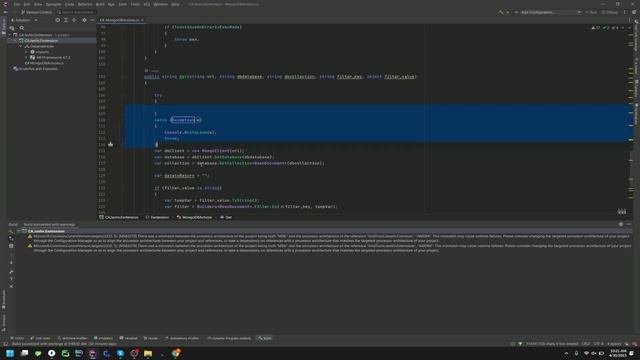
Task: Expand the Imports node
Action: [27, 52]
